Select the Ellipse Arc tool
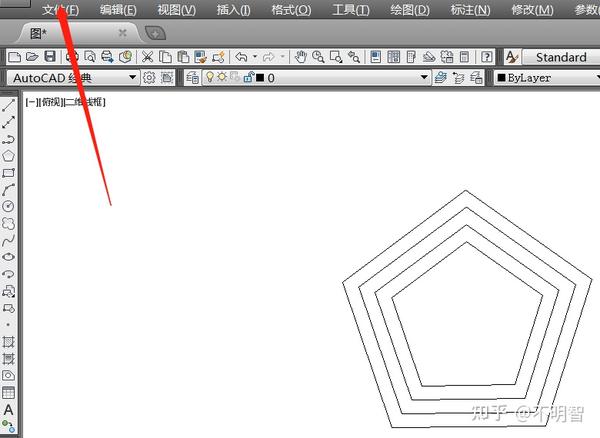600x438 pixels. click(x=8, y=274)
